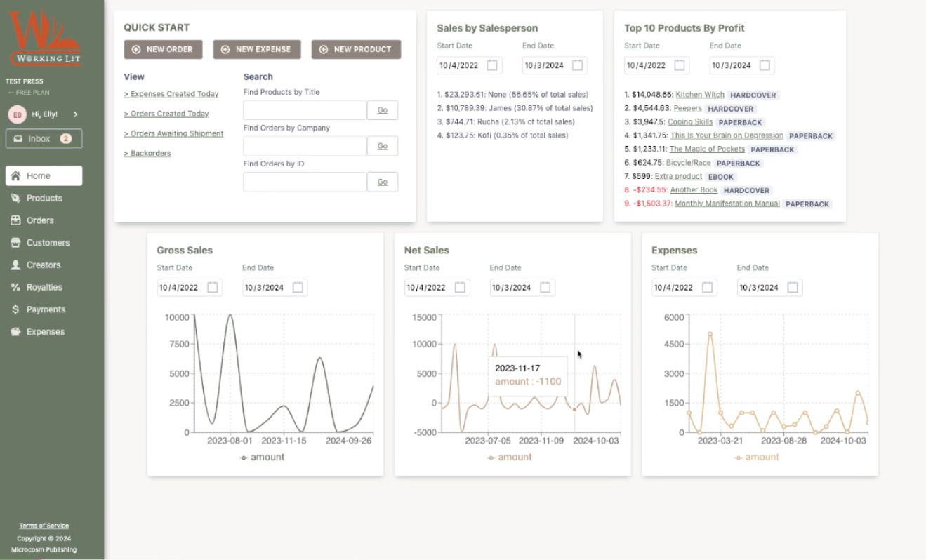The image size is (926, 560).
Task: Click the Customers storefront icon in sidebar
Action: coord(15,243)
